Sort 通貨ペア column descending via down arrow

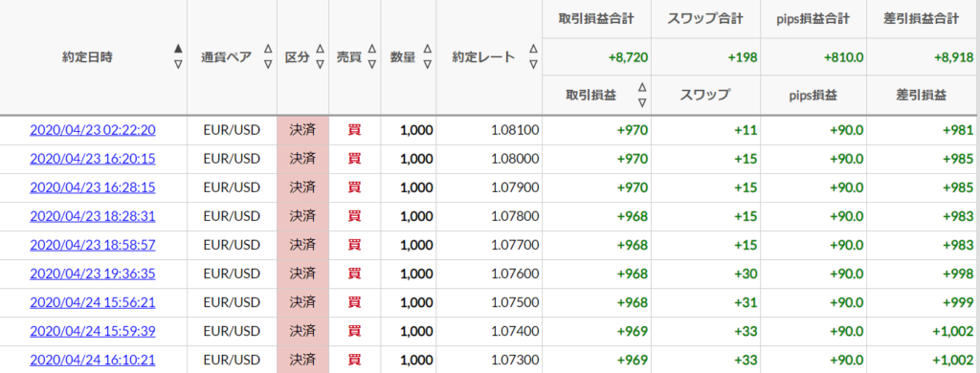(x=268, y=64)
